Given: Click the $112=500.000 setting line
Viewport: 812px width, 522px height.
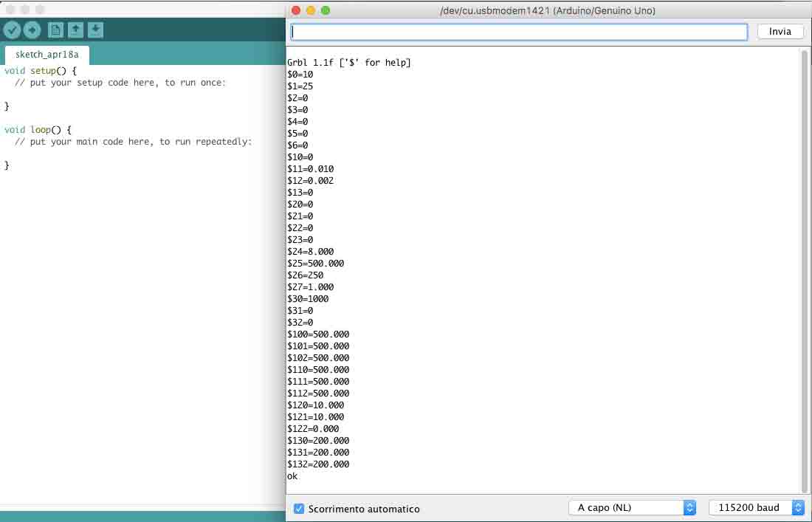Looking at the screenshot, I should tap(318, 394).
